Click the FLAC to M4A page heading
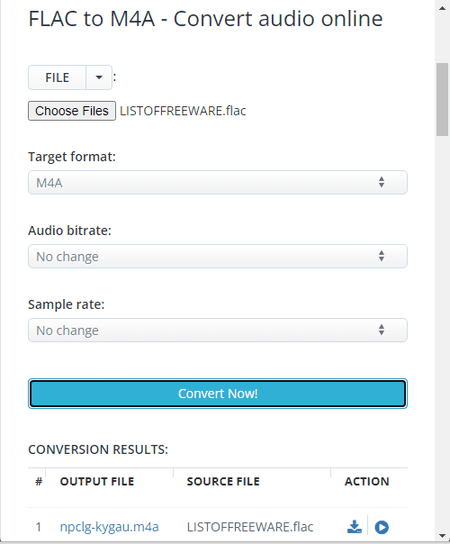The width and height of the screenshot is (450, 544). (x=205, y=18)
